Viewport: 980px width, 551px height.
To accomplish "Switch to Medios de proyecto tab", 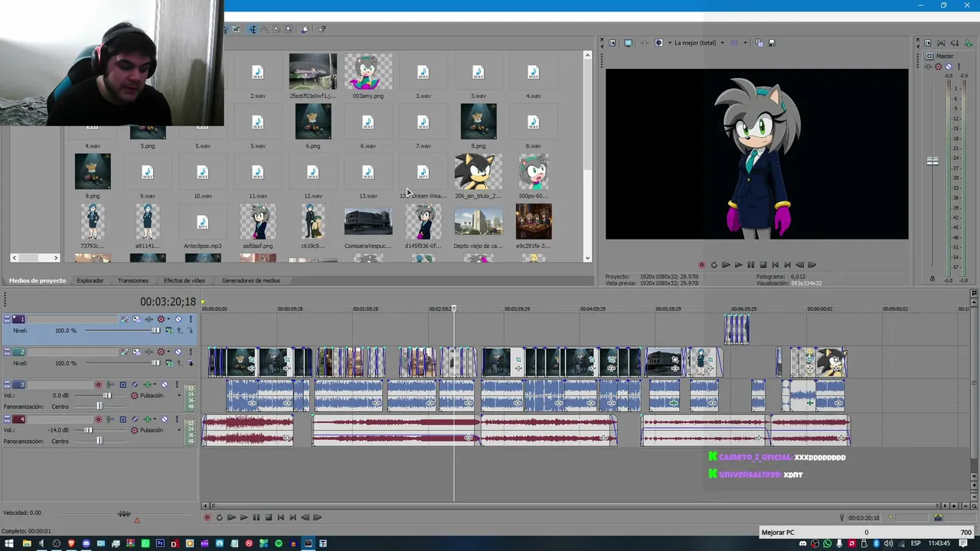I will [38, 281].
